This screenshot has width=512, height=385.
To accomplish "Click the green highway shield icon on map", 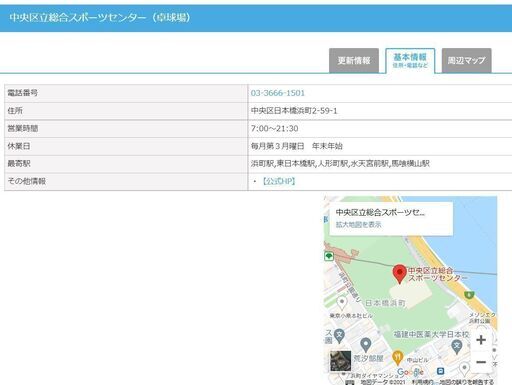I will pyautogui.click(x=469, y=295).
